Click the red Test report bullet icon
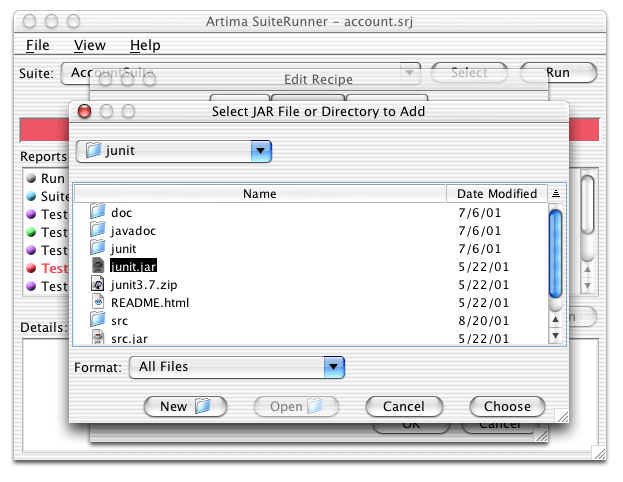The image size is (623, 482). point(31,268)
